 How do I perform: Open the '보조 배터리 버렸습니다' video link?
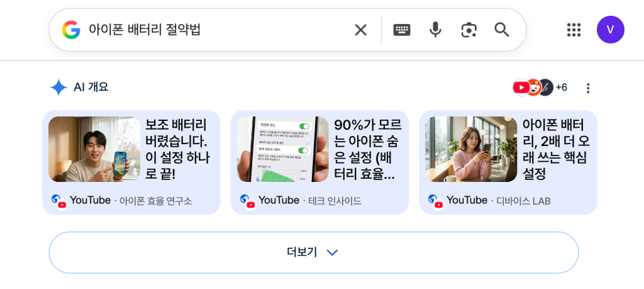(176, 149)
